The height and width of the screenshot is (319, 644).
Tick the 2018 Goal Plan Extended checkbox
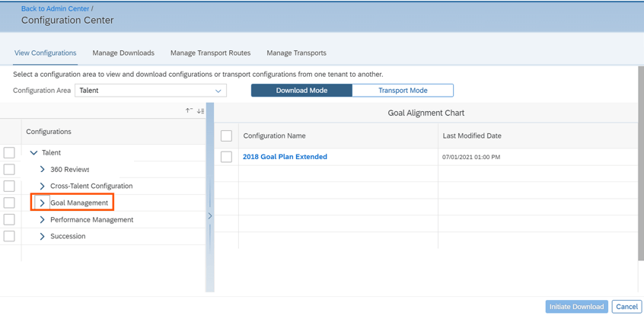tap(226, 157)
